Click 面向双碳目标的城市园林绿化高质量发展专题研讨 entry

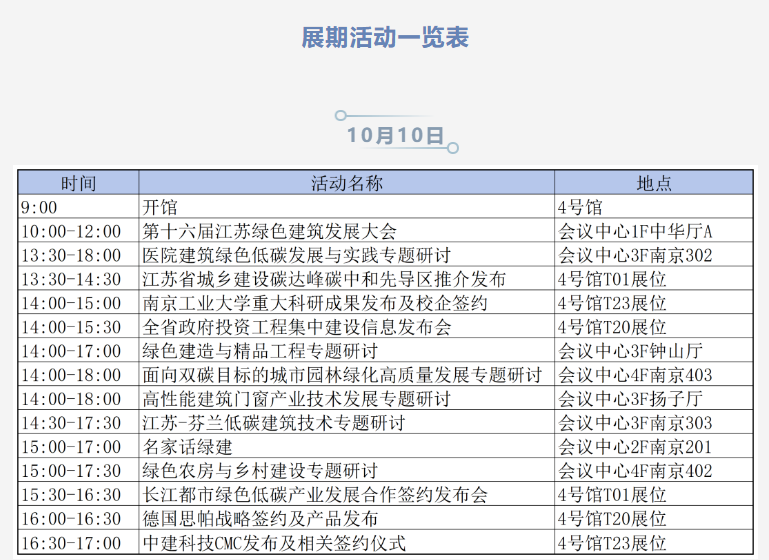(341, 375)
